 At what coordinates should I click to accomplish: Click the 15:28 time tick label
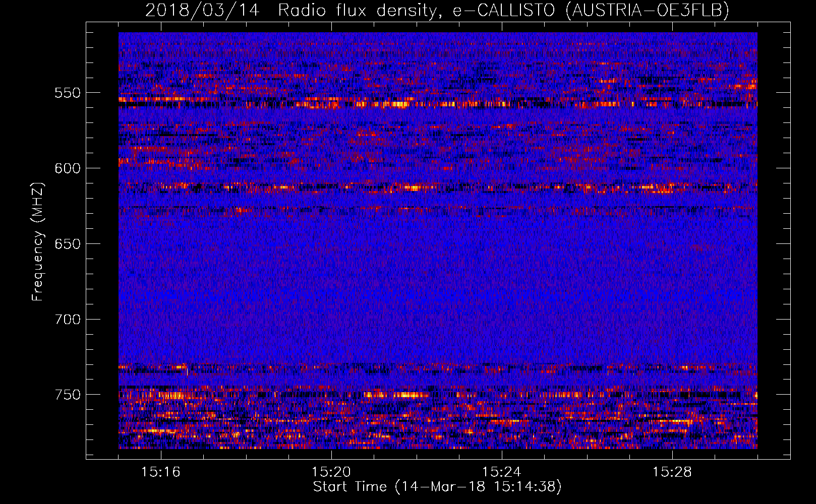(672, 472)
